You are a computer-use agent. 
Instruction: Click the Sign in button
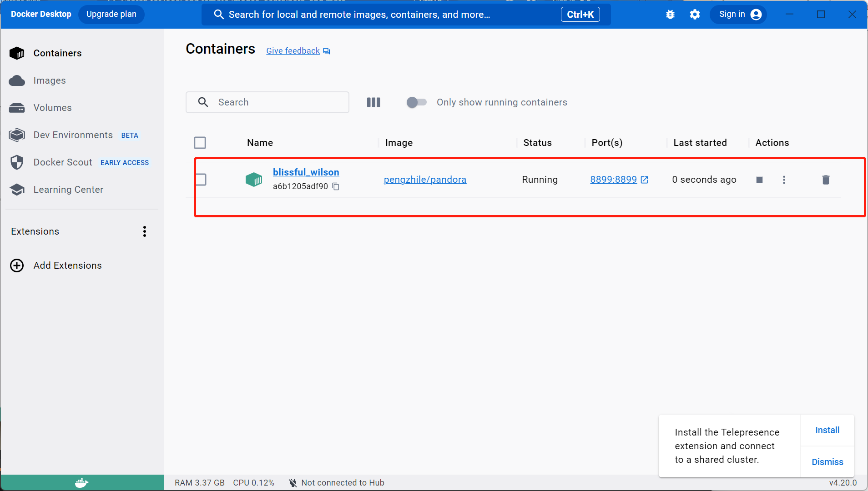click(738, 15)
